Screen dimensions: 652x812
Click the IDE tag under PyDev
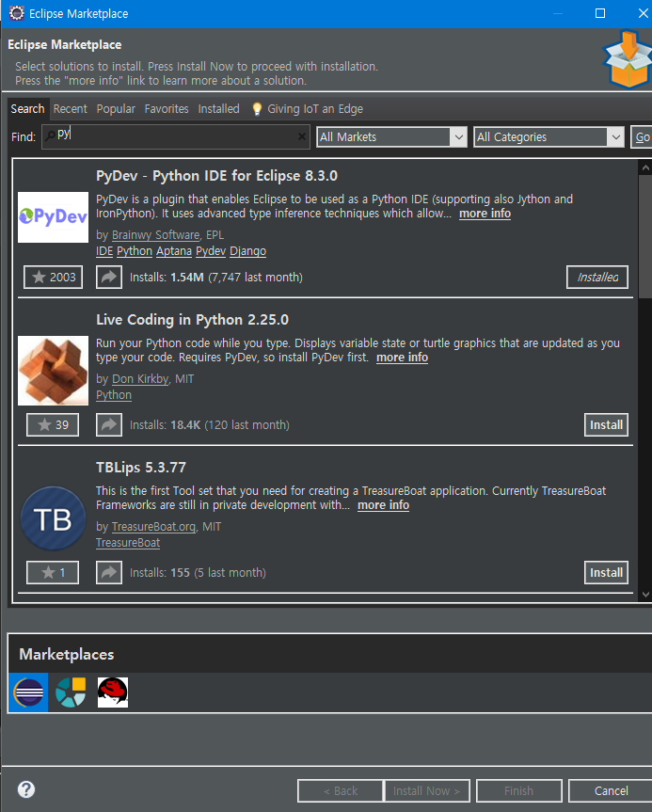pyautogui.click(x=104, y=251)
